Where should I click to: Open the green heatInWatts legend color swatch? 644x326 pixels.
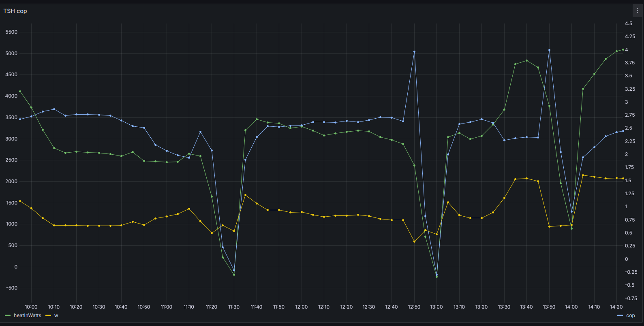[x=8, y=315]
